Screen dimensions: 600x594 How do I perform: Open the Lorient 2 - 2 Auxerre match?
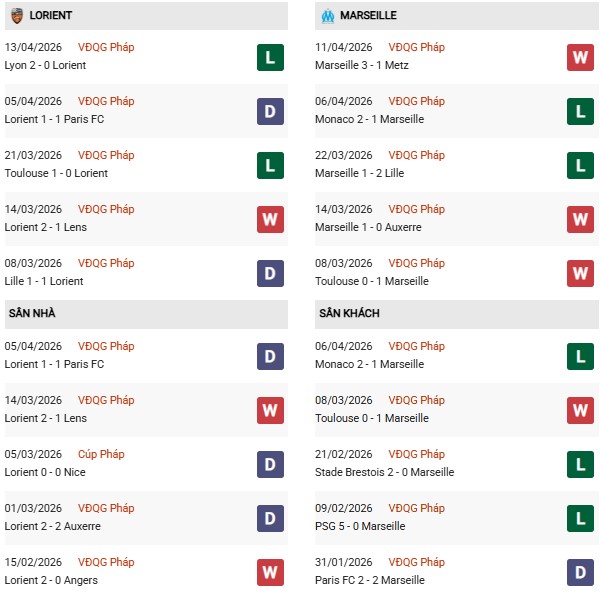[x=53, y=527]
